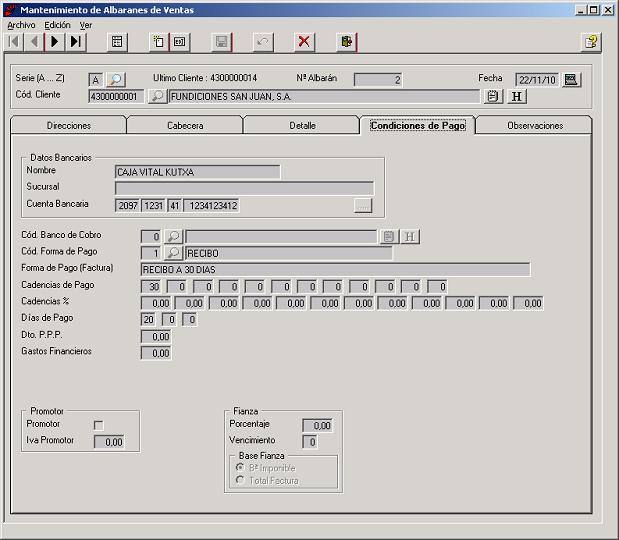
Task: Search Cód. Banco de Cobro magnifier
Action: coord(173,236)
